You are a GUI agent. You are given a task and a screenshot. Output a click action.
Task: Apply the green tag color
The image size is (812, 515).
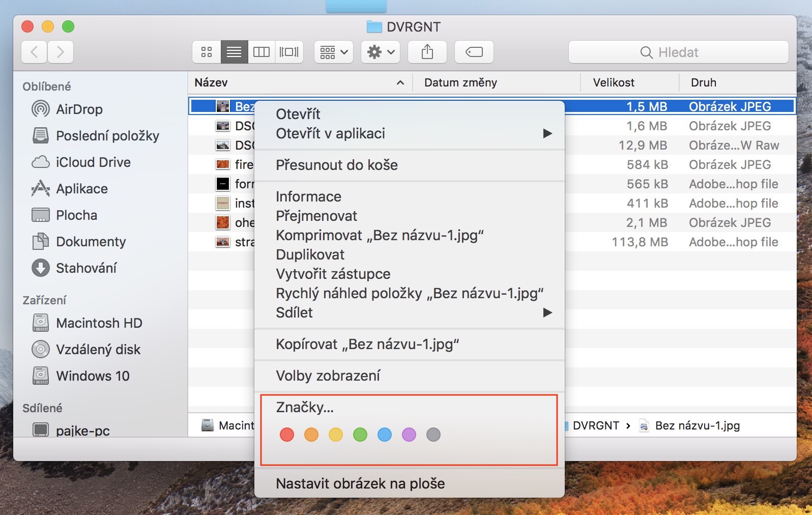[x=360, y=435]
